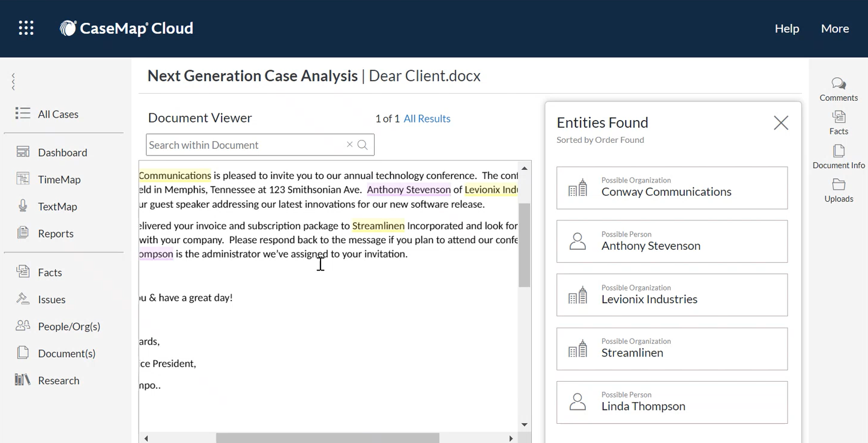This screenshot has height=443, width=868.
Task: Select the Conway Communications entity name
Action: [666, 191]
